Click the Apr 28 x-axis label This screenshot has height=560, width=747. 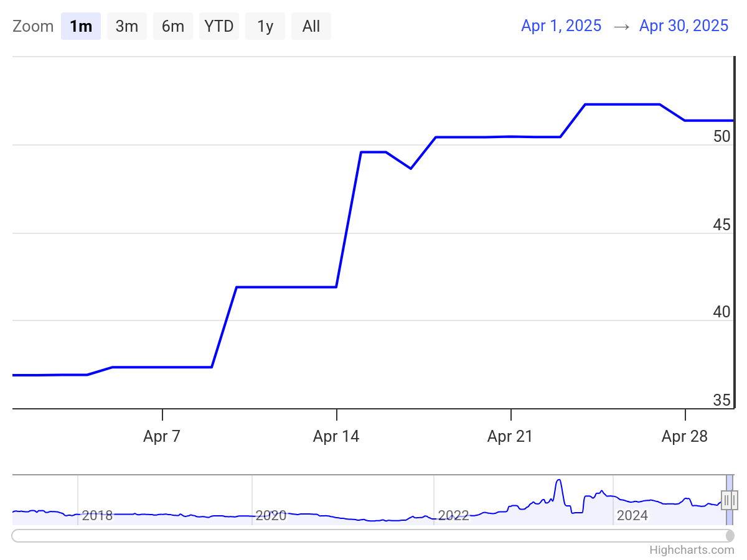pos(685,437)
